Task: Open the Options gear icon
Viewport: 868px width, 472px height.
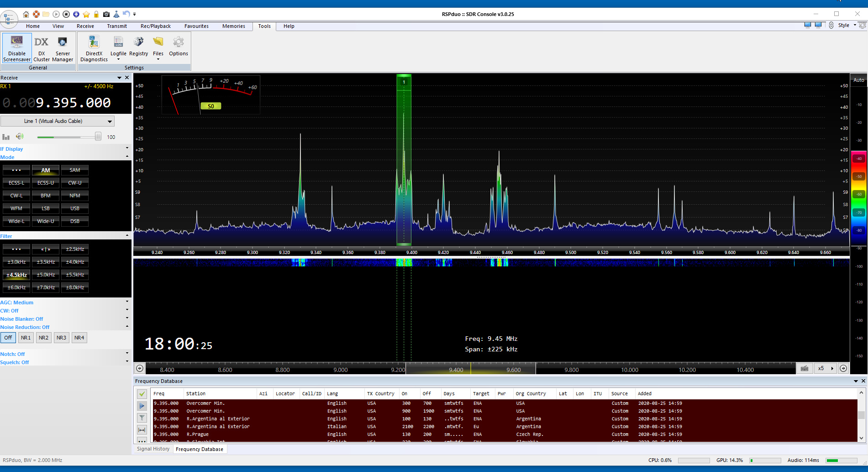Action: click(178, 42)
